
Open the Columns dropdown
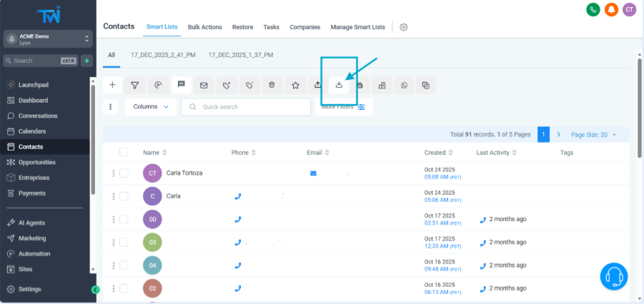click(150, 106)
